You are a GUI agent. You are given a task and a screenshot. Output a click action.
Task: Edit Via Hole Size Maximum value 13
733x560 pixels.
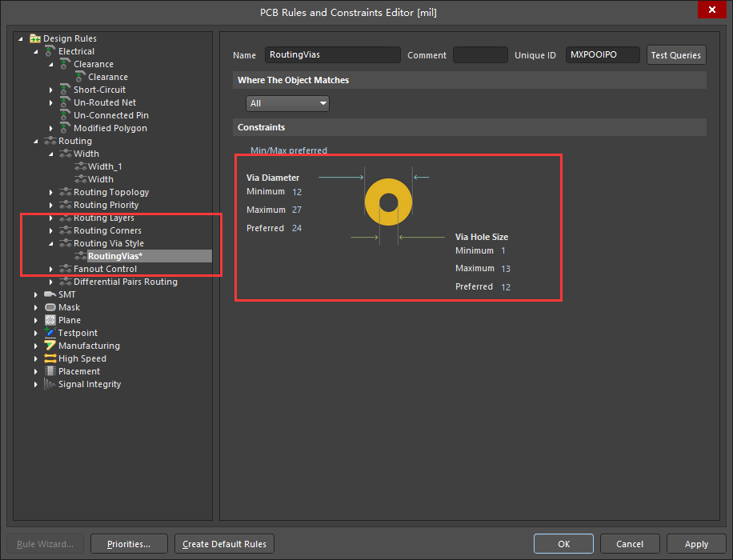tap(506, 269)
